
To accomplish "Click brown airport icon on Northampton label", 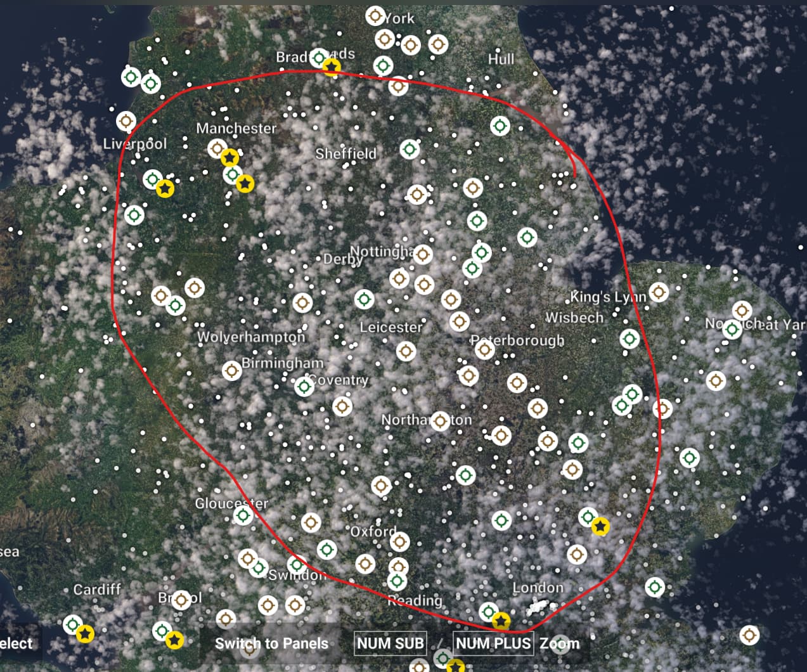I will point(439,421).
